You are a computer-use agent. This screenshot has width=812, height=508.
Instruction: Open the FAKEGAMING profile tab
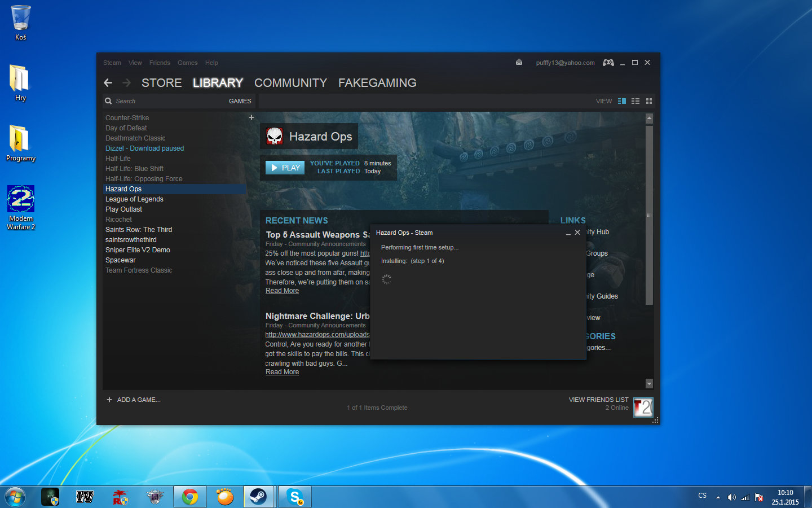pos(377,83)
